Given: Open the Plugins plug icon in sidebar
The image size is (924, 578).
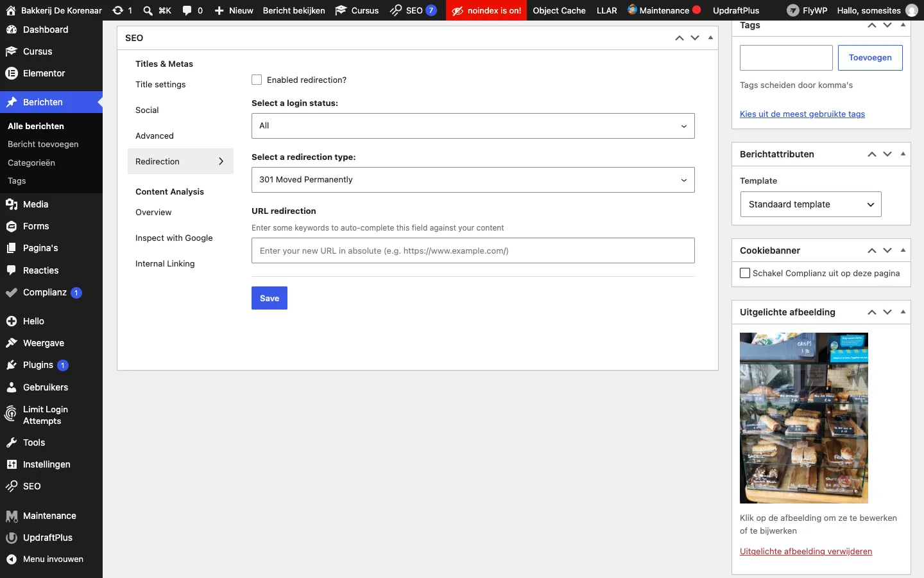Looking at the screenshot, I should pyautogui.click(x=11, y=365).
